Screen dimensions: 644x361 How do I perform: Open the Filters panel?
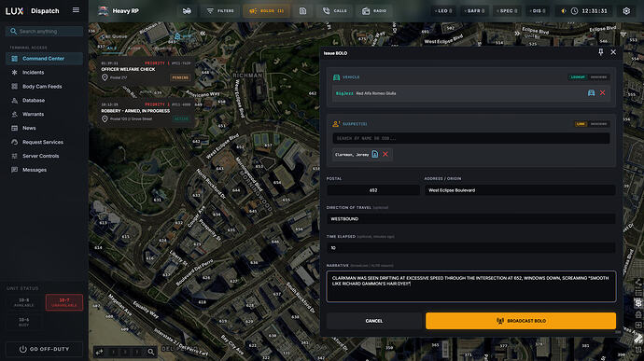(x=220, y=11)
